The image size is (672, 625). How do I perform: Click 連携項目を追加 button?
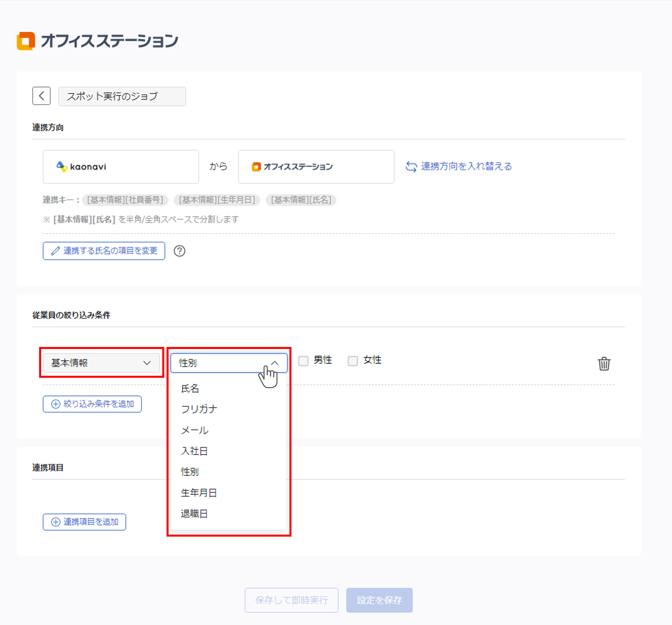click(84, 522)
